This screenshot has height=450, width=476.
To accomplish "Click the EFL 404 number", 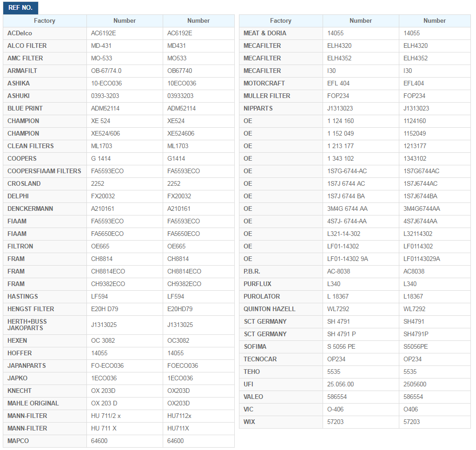I will [338, 84].
